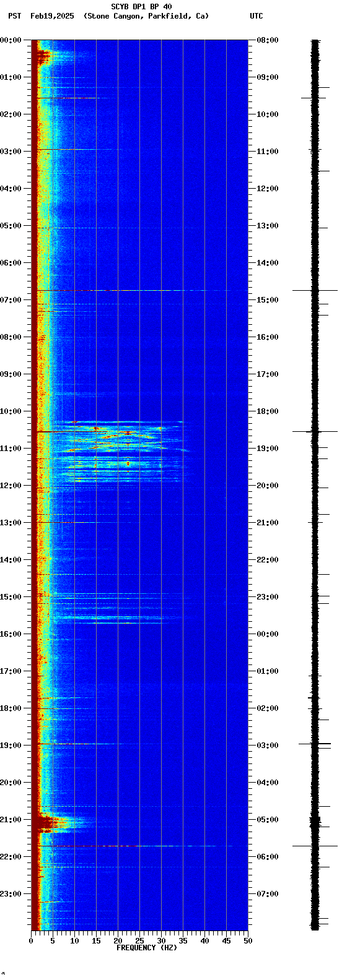Click the title text 'SCYB DP1 BP 40'
The width and height of the screenshot is (342, 980).
click(x=141, y=7)
